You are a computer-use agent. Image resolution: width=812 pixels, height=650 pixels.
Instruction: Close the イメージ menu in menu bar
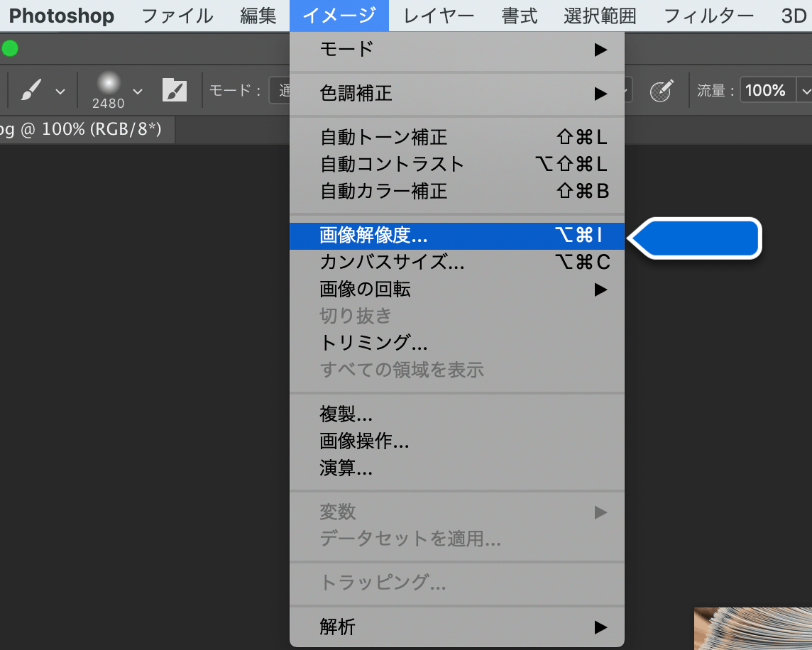pyautogui.click(x=339, y=16)
